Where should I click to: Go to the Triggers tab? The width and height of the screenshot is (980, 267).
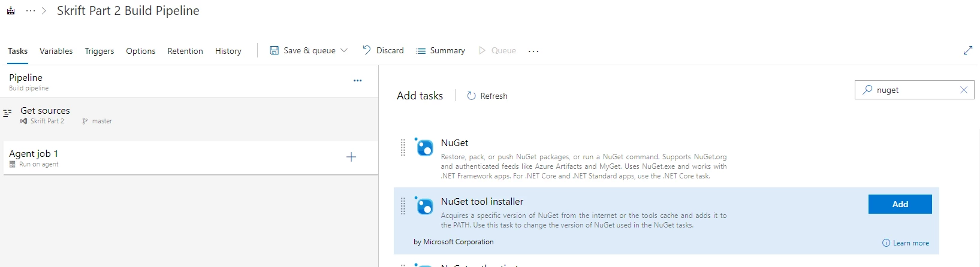(x=99, y=51)
